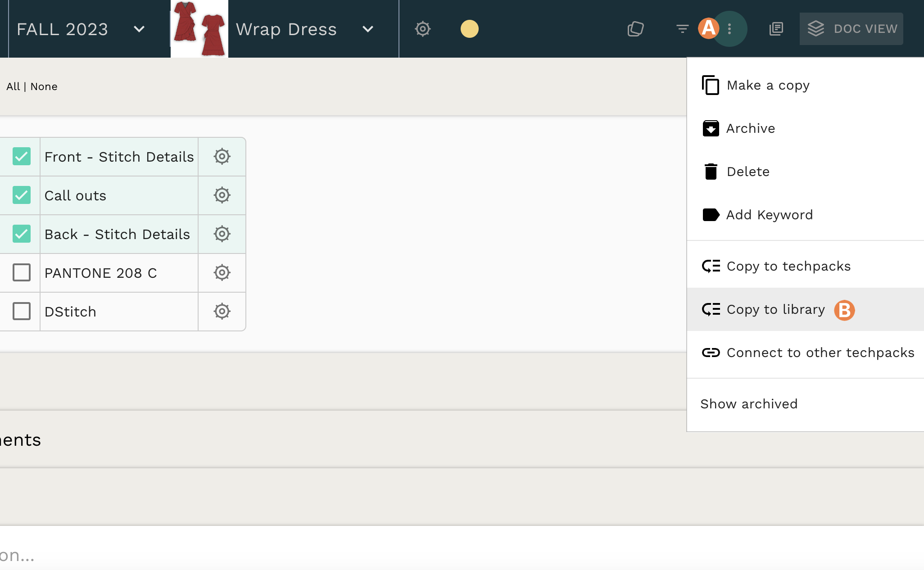Choose Copy to library menu item
Image resolution: width=924 pixels, height=570 pixels.
pyautogui.click(x=775, y=310)
